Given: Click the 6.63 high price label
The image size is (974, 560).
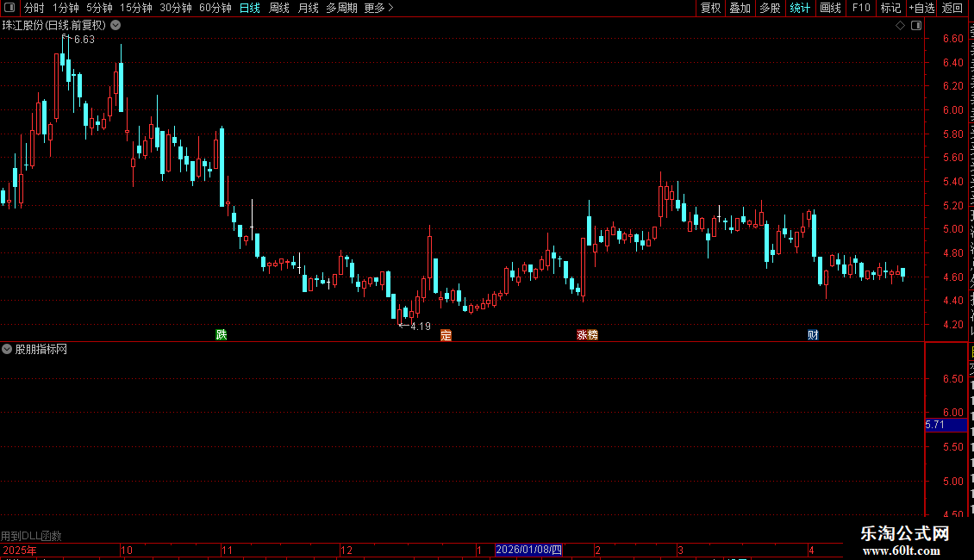Looking at the screenshot, I should (84, 39).
